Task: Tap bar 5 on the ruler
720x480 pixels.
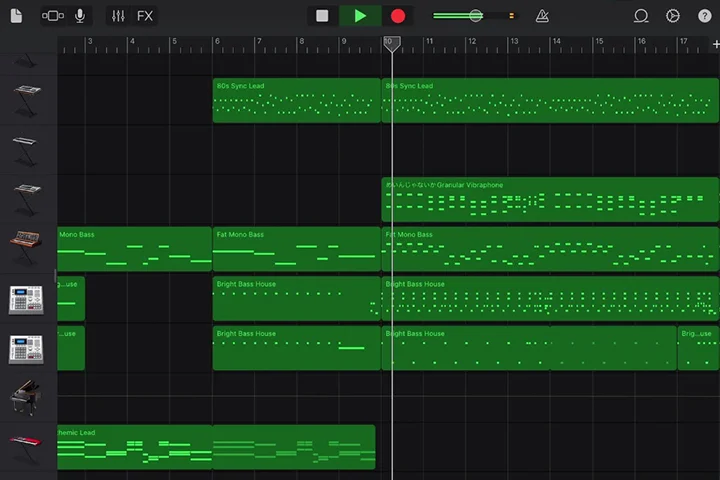Action: point(174,41)
